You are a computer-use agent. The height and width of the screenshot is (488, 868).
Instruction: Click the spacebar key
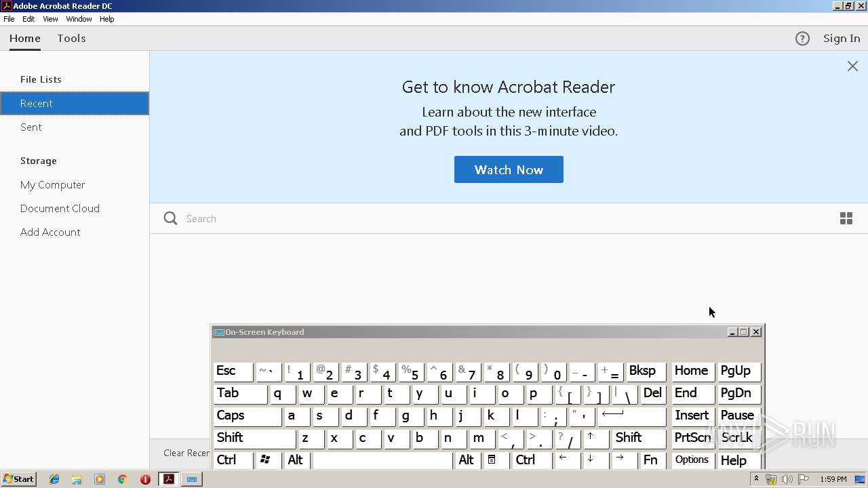pyautogui.click(x=382, y=460)
